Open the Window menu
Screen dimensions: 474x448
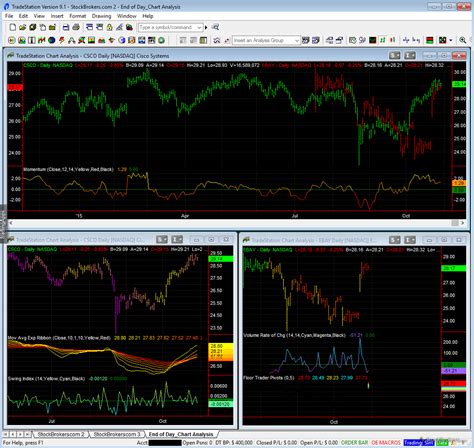point(127,16)
